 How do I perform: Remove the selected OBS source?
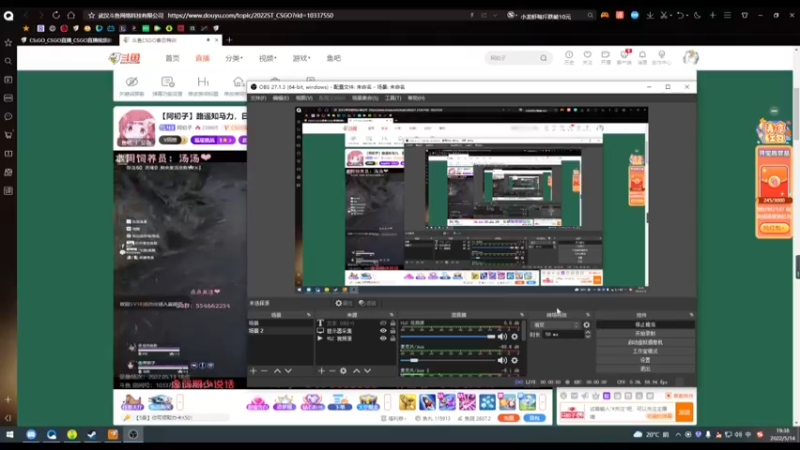[x=332, y=371]
